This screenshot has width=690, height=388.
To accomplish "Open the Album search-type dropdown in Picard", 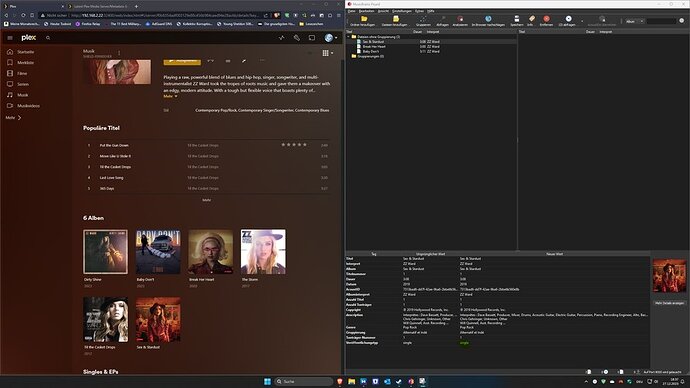I will [635, 21].
